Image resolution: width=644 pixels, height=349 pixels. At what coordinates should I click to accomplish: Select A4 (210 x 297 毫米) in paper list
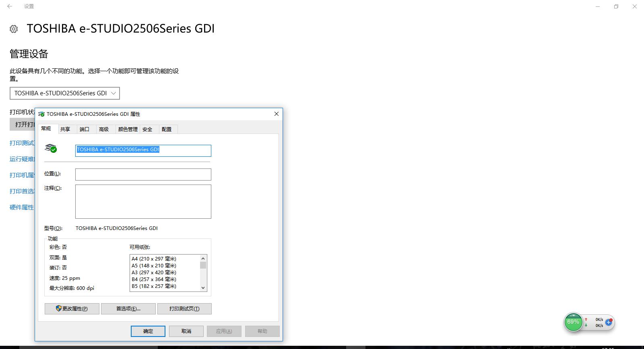tap(154, 259)
